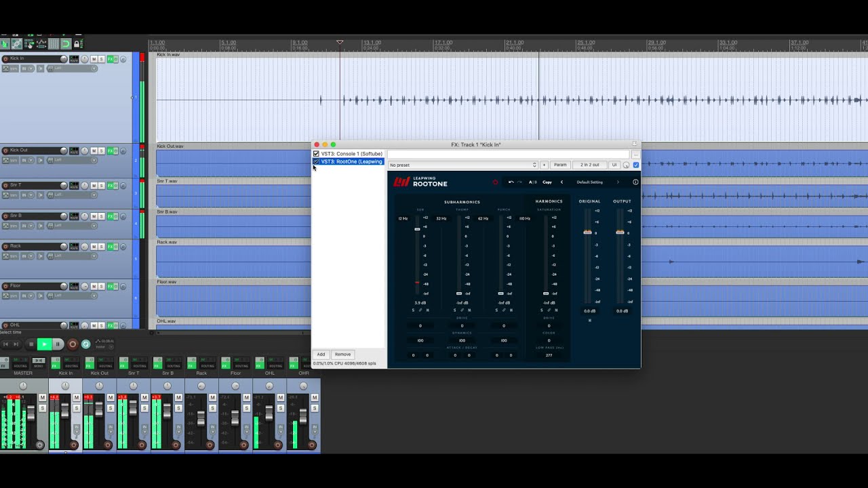
Task: Click the Add button in FX window
Action: tap(321, 354)
